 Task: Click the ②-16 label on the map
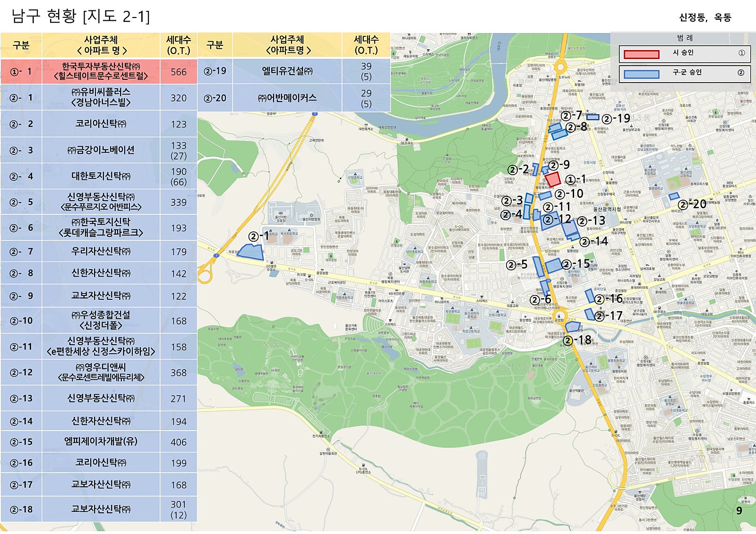[609, 299]
